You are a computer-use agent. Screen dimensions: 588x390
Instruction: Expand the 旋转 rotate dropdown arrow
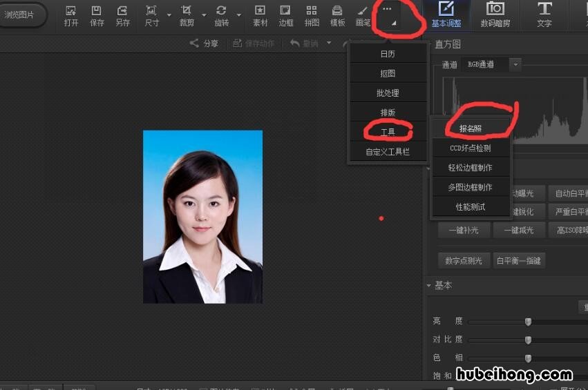click(x=239, y=15)
